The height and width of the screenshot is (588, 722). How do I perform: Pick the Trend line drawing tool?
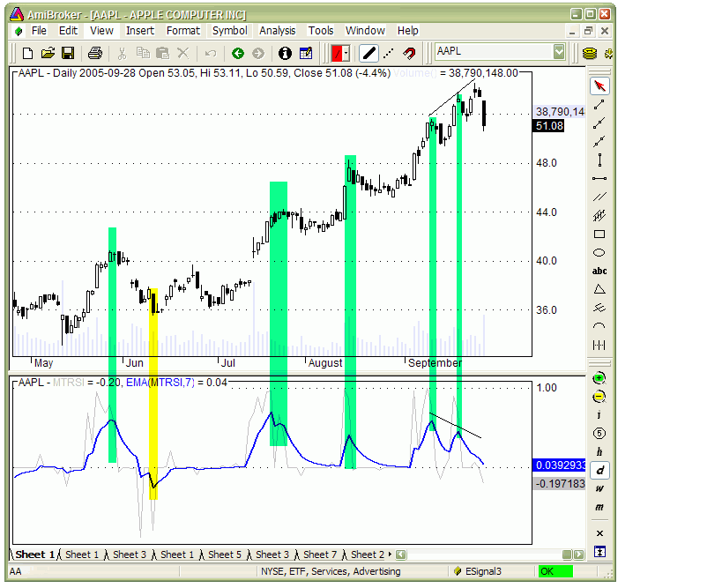[x=599, y=105]
